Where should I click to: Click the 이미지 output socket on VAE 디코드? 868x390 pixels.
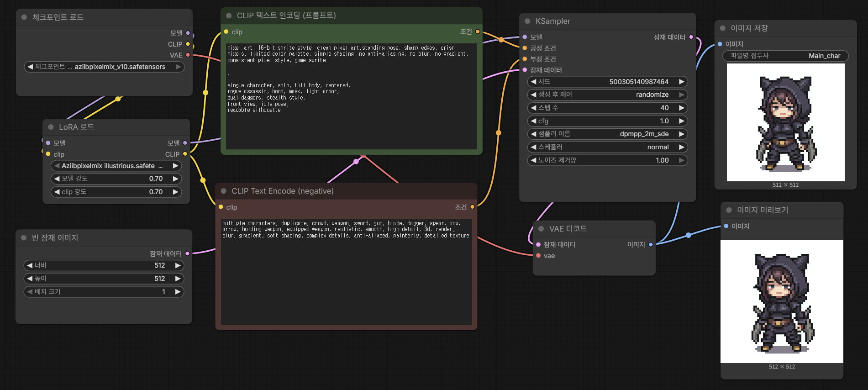(651, 244)
